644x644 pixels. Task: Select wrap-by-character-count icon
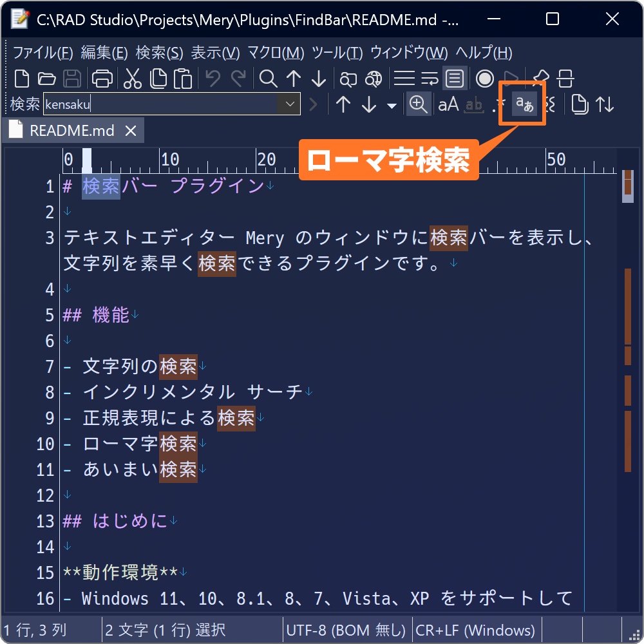[x=430, y=79]
